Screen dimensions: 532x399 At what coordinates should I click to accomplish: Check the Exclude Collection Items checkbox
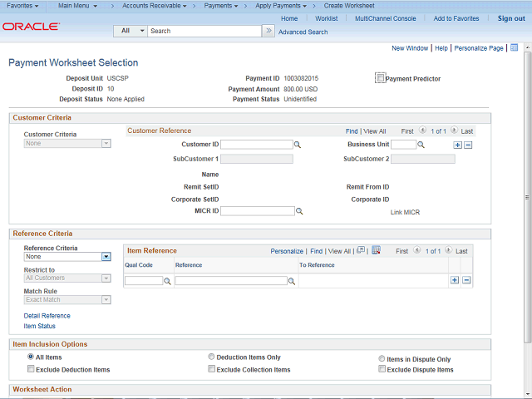pos(212,369)
